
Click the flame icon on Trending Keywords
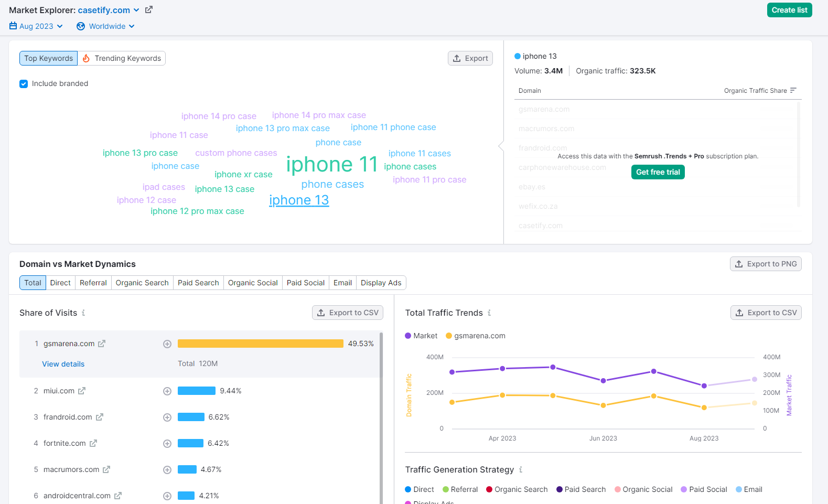(87, 58)
